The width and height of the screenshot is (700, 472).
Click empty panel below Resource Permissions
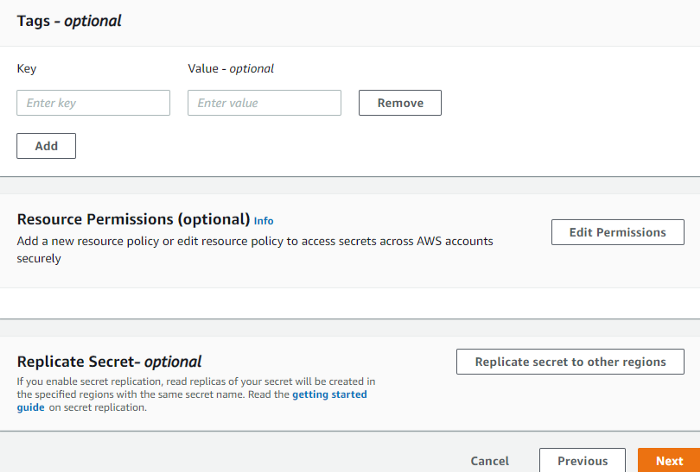(x=350, y=303)
